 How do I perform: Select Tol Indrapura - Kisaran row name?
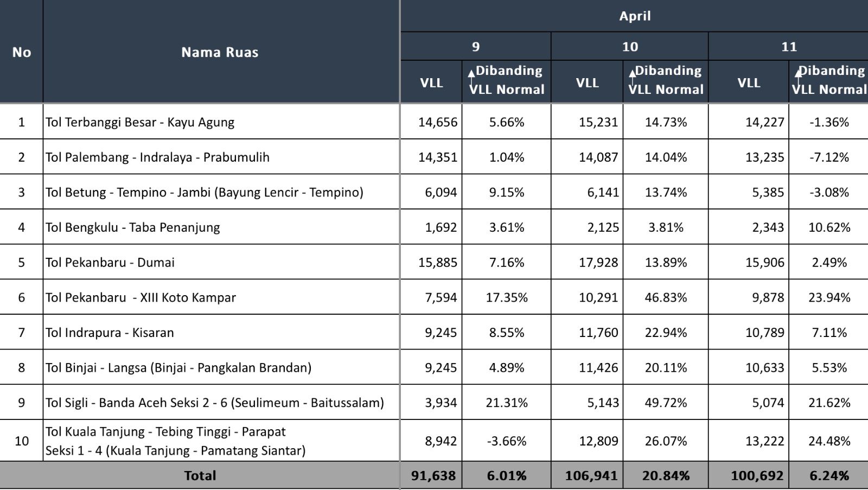coord(110,333)
